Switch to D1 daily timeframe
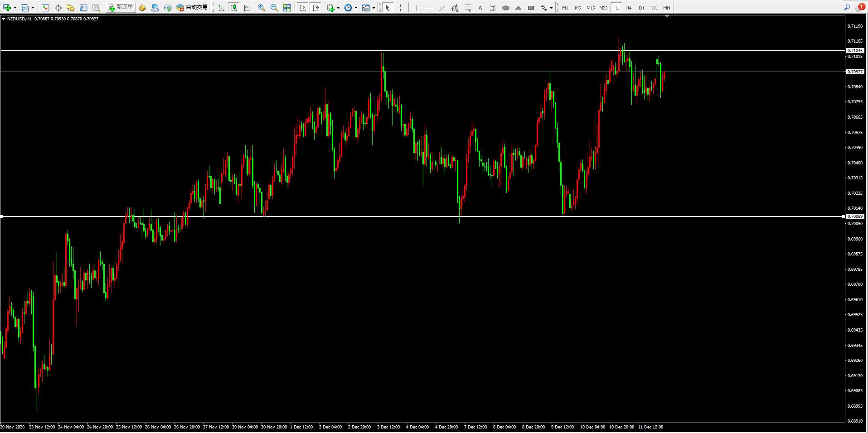Image resolution: width=868 pixels, height=433 pixels. pyautogui.click(x=641, y=8)
